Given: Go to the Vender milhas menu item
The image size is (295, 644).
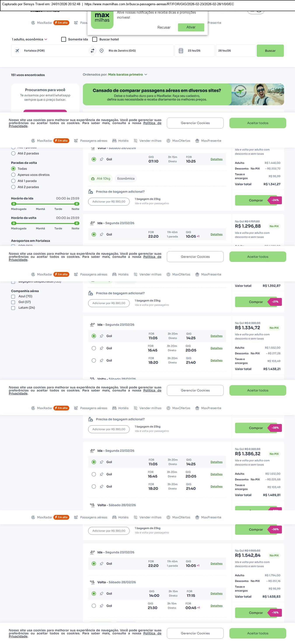Looking at the screenshot, I should tap(148, 141).
